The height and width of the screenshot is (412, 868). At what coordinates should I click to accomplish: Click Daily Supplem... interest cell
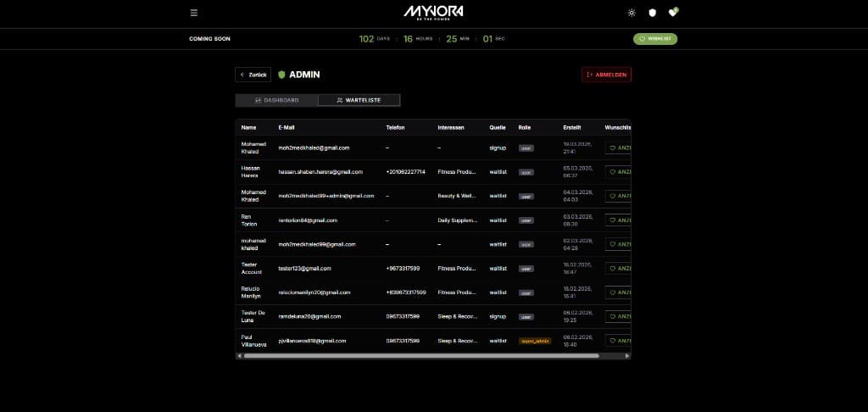click(x=457, y=220)
